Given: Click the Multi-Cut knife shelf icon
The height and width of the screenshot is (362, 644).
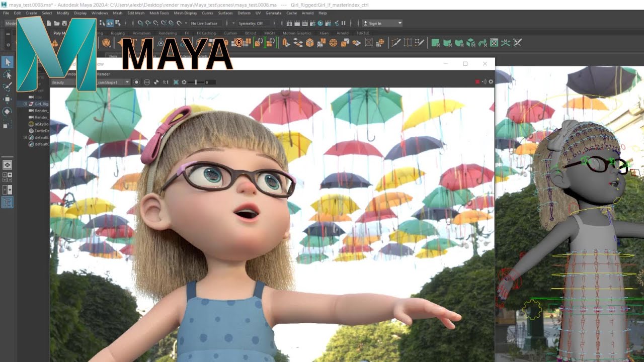Looking at the screenshot, I should pos(396,43).
